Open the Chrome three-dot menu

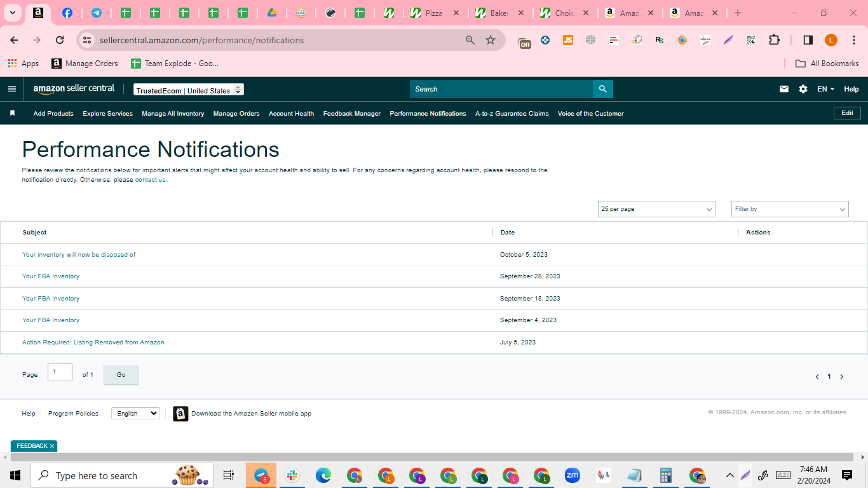pos(854,40)
